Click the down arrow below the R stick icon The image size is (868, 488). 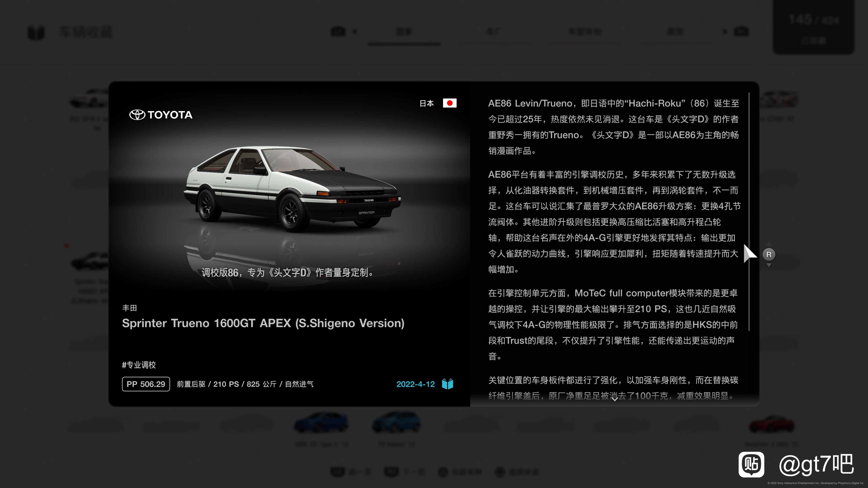[x=769, y=265]
